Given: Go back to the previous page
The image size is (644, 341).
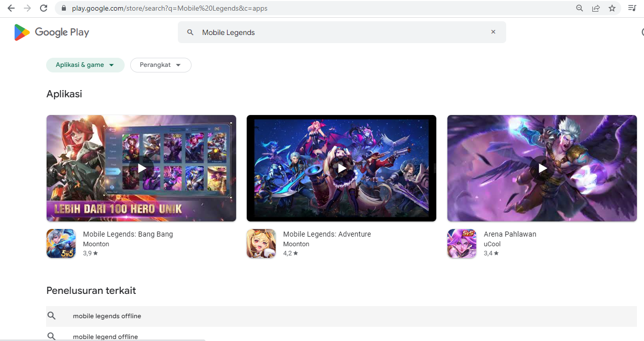Looking at the screenshot, I should pos(11,8).
